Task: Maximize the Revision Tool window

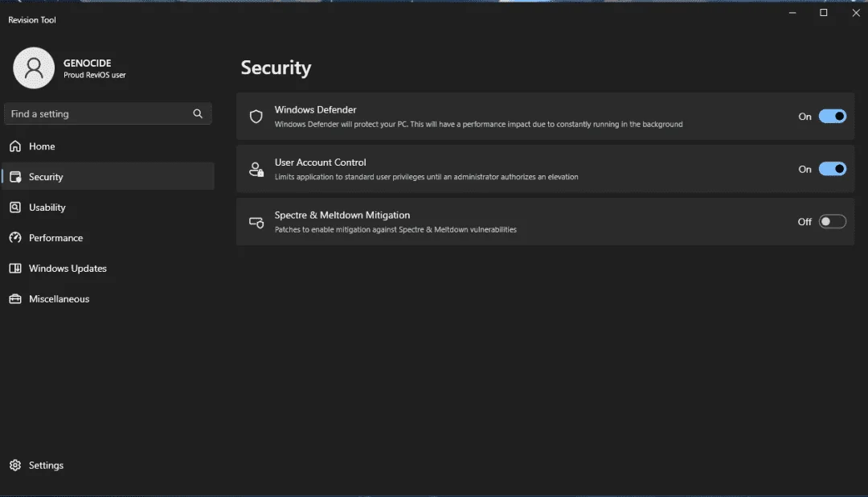Action: click(x=823, y=12)
